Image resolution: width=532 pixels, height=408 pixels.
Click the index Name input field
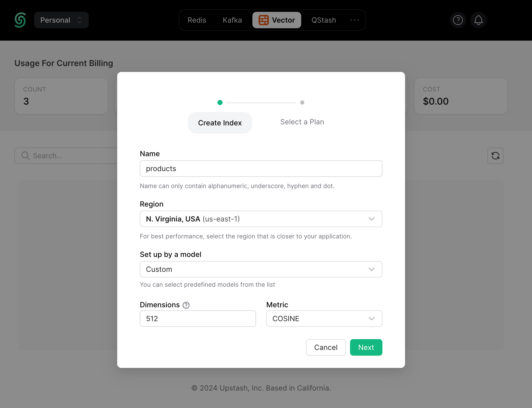pyautogui.click(x=261, y=169)
